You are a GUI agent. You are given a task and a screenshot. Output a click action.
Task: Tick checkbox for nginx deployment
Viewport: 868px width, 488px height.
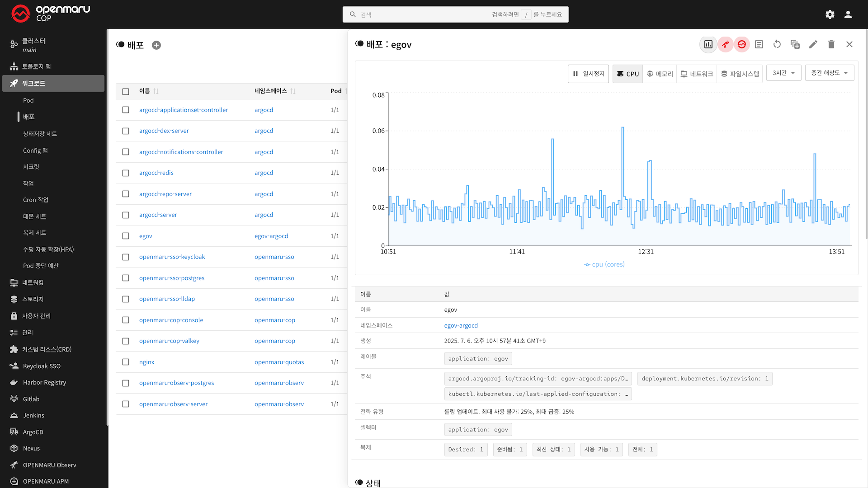[126, 362]
